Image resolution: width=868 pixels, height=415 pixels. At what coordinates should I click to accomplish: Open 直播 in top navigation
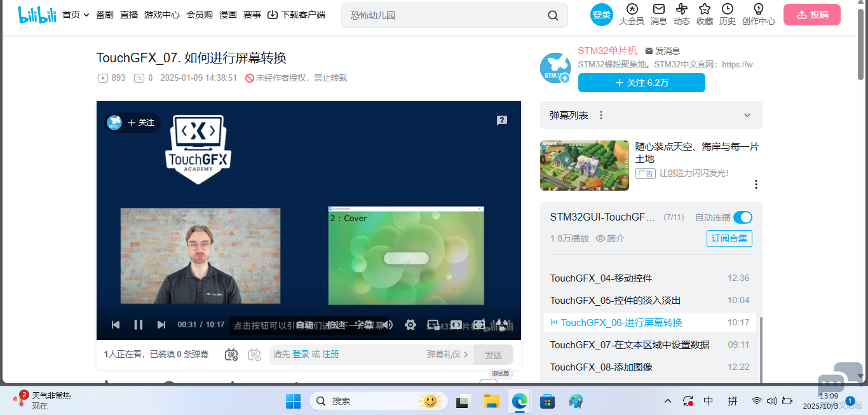tap(129, 15)
